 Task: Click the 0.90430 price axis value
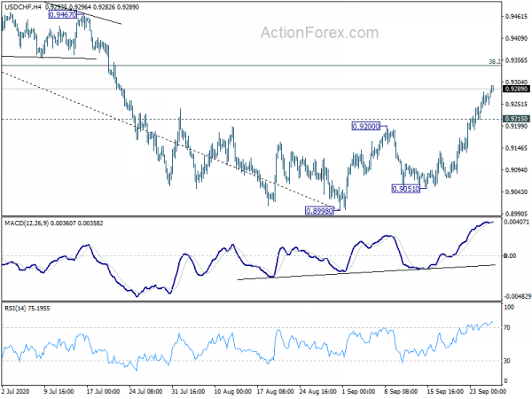point(516,192)
